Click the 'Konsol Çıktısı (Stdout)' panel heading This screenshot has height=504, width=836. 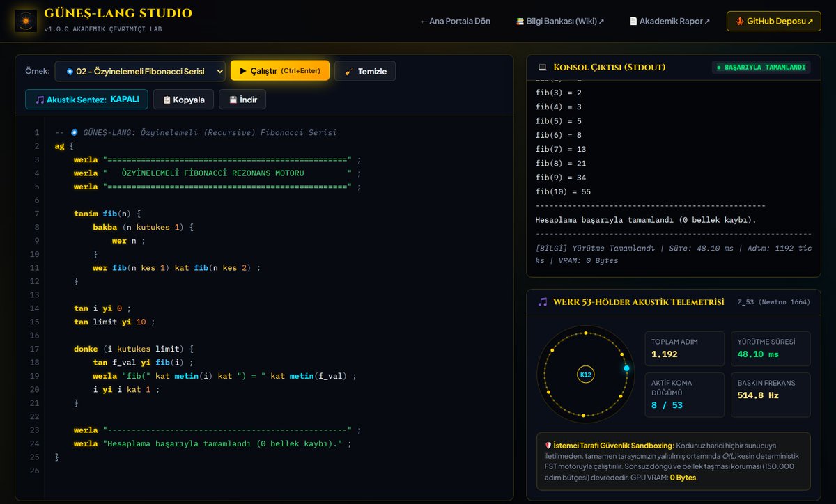point(610,68)
